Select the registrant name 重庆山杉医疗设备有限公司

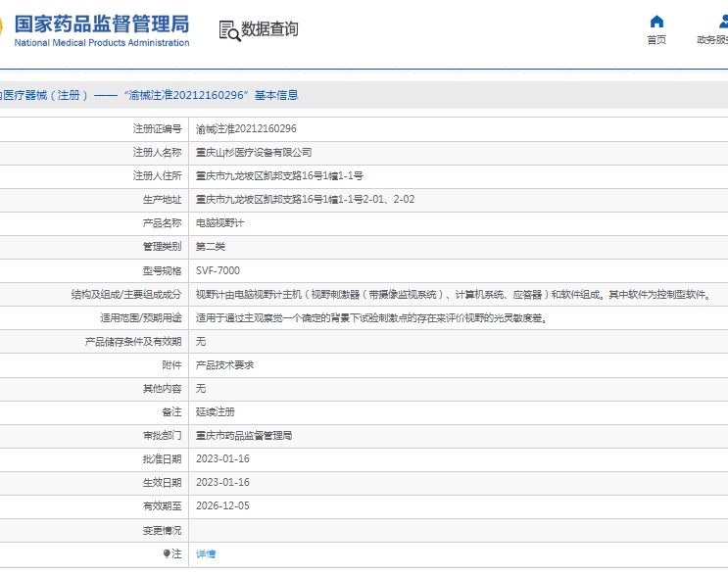[x=254, y=152]
